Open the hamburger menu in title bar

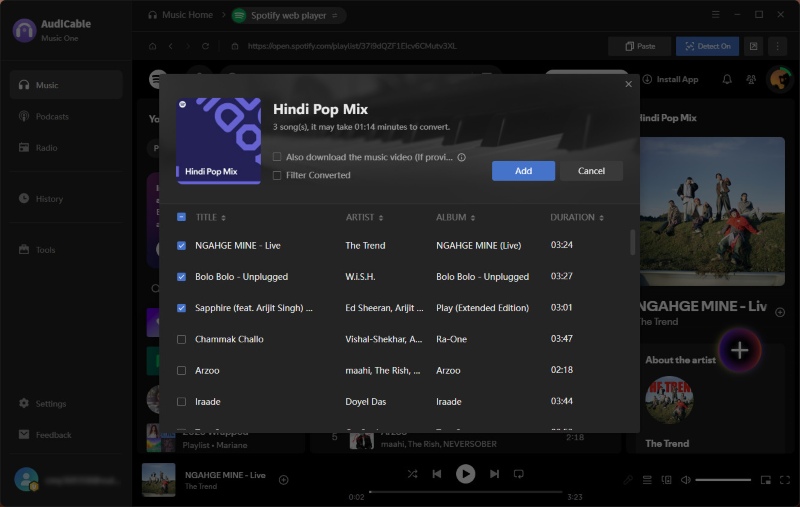tap(715, 14)
